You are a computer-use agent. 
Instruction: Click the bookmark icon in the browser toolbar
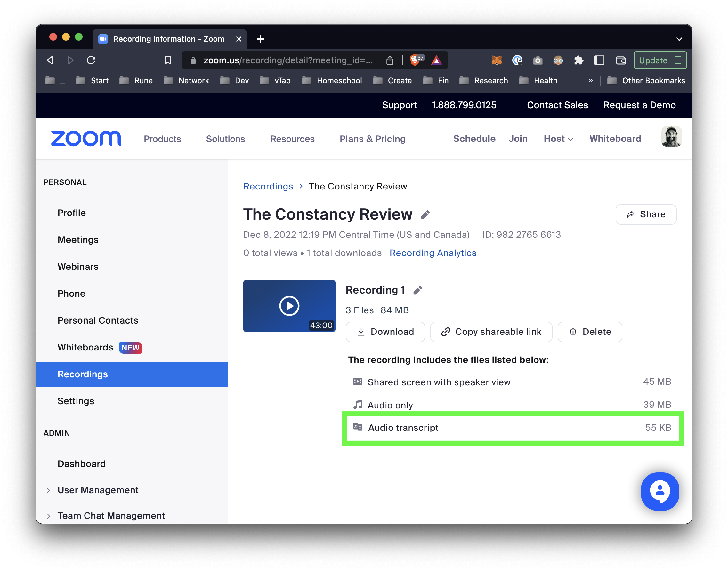[x=167, y=60]
